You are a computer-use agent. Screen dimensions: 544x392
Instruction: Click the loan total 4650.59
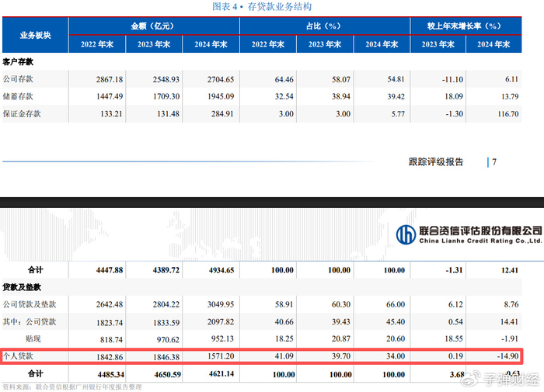click(167, 375)
